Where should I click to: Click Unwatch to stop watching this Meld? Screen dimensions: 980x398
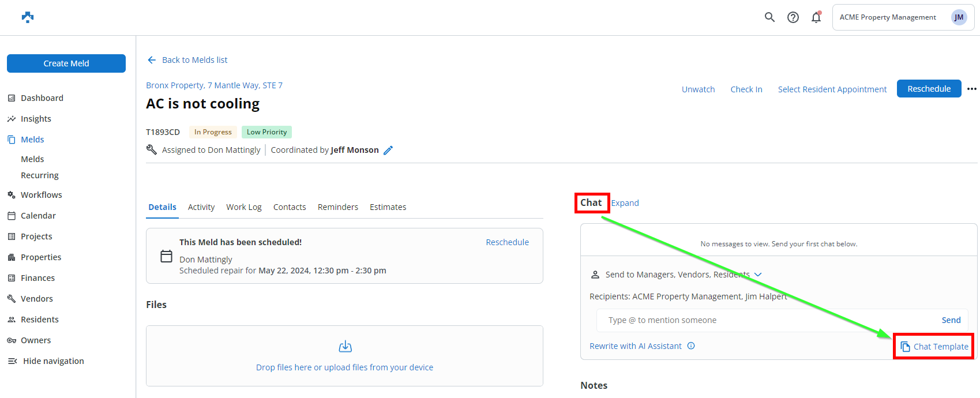coord(698,89)
